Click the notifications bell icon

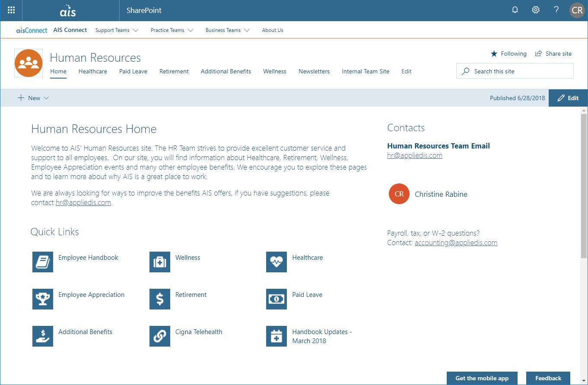point(515,9)
